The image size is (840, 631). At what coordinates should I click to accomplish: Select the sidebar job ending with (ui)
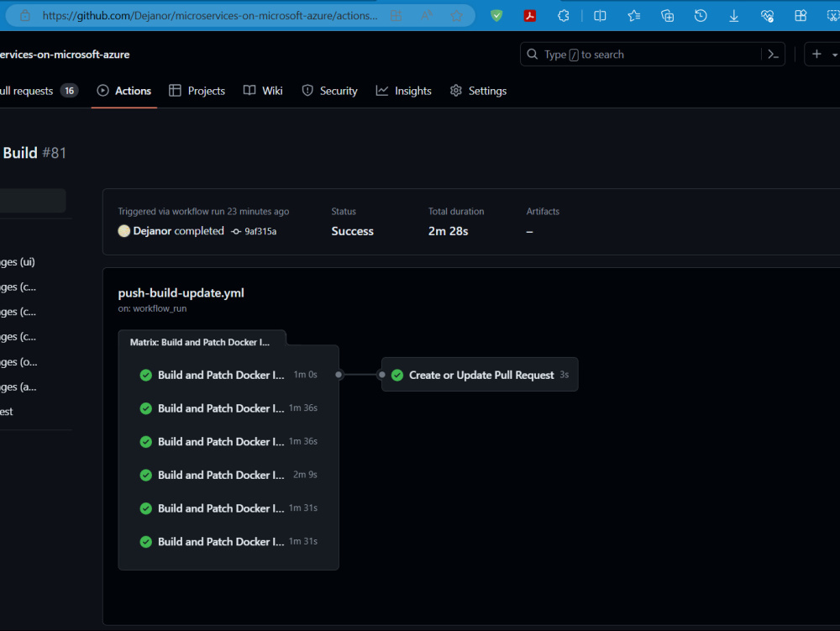tap(18, 261)
